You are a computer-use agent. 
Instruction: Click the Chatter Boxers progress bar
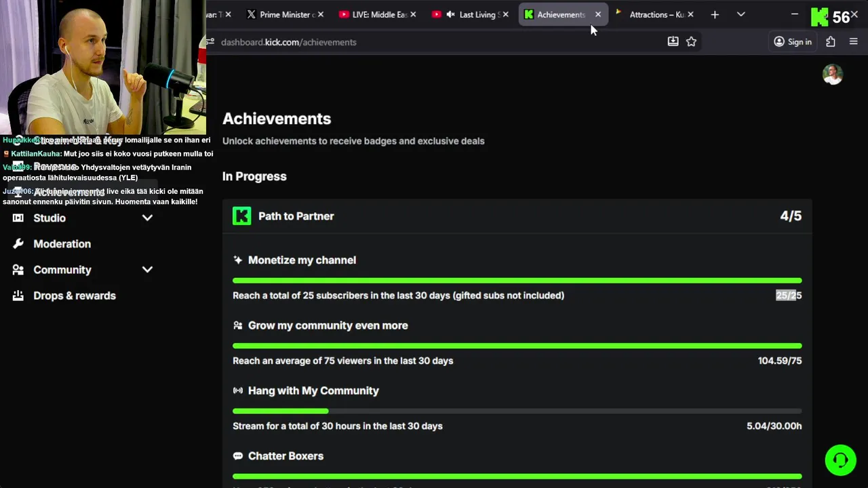click(517, 476)
